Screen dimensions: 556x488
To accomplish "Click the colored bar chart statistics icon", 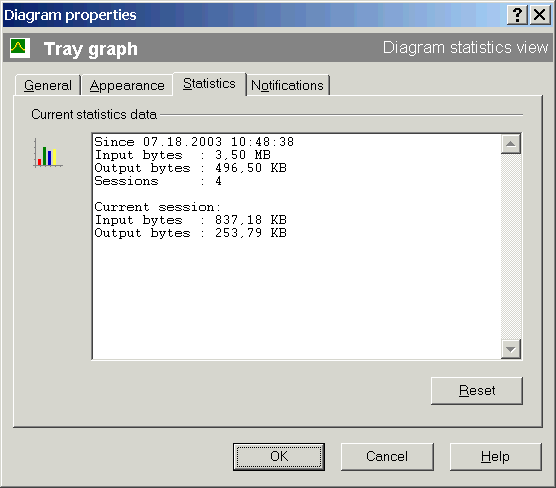I will (x=48, y=153).
